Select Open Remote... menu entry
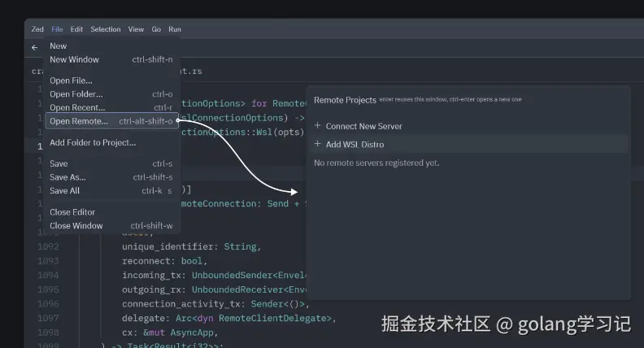This screenshot has width=644, height=348. [x=111, y=121]
